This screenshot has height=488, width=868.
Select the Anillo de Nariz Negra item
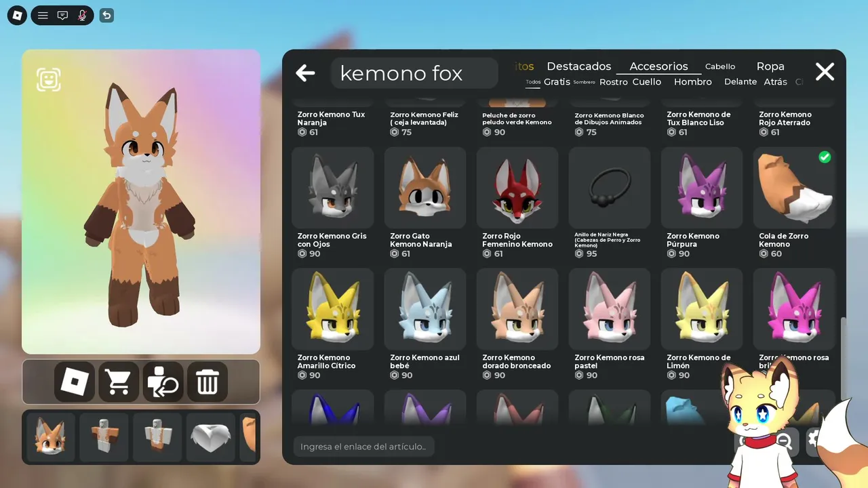click(610, 188)
